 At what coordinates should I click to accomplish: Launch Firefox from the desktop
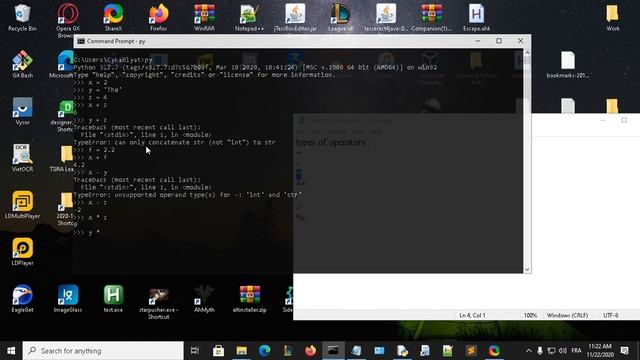point(158,17)
